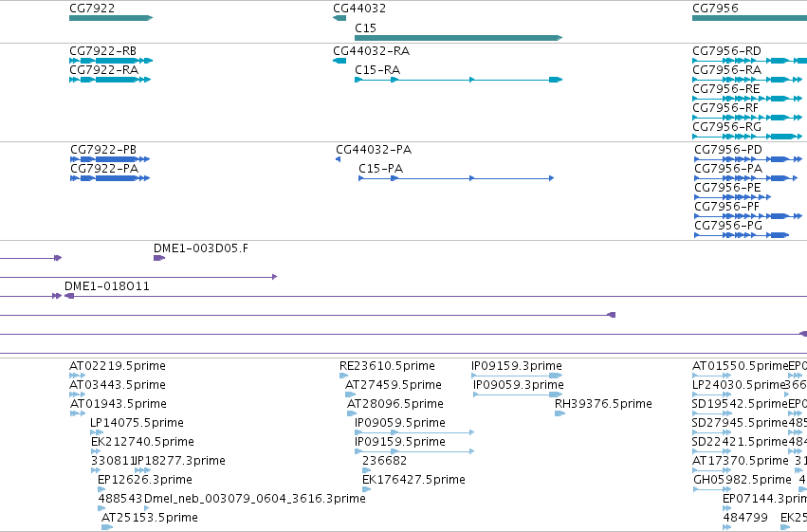807x532 pixels.
Task: Click the CG7956 gene label
Action: coord(715,9)
